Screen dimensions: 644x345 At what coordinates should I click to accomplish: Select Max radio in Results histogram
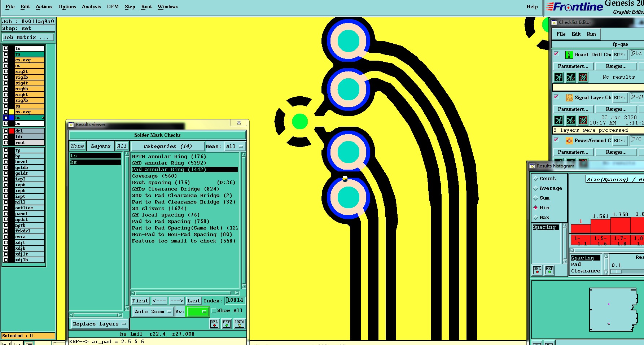[536, 218]
